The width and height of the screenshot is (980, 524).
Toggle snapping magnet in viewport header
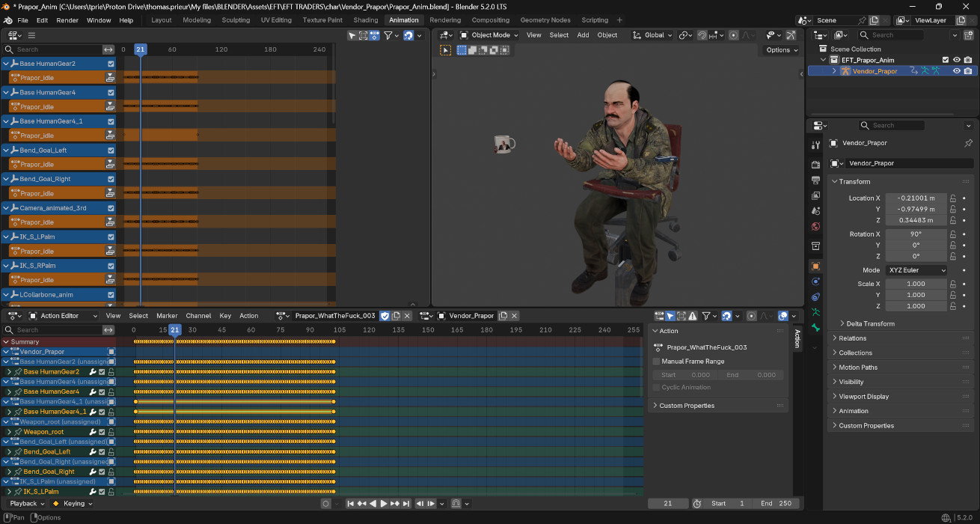702,35
